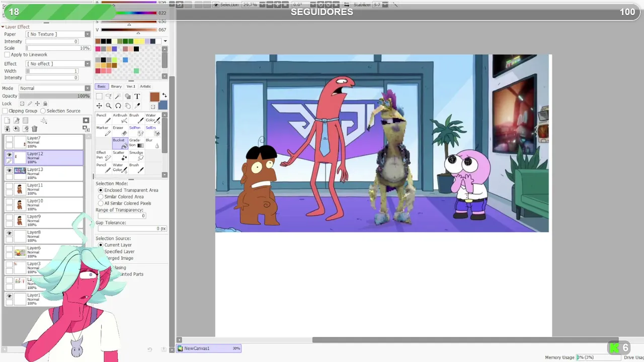Open the color swatch palette menu arrow
This screenshot has width=644, height=362.
coord(165,41)
